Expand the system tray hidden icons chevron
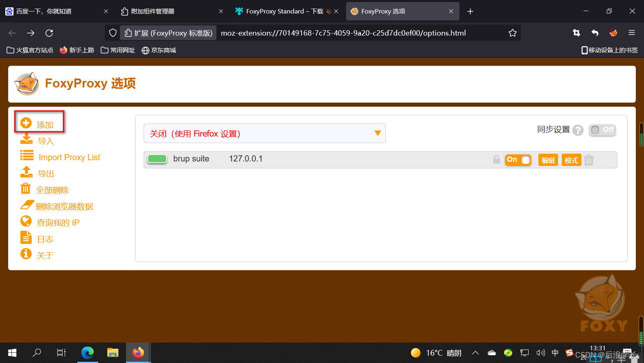The image size is (644, 363). click(x=475, y=353)
